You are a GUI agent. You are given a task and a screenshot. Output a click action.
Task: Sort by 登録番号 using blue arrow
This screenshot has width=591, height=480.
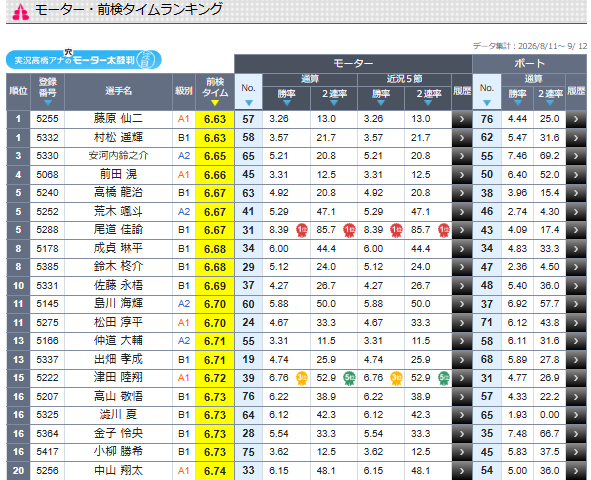47,103
